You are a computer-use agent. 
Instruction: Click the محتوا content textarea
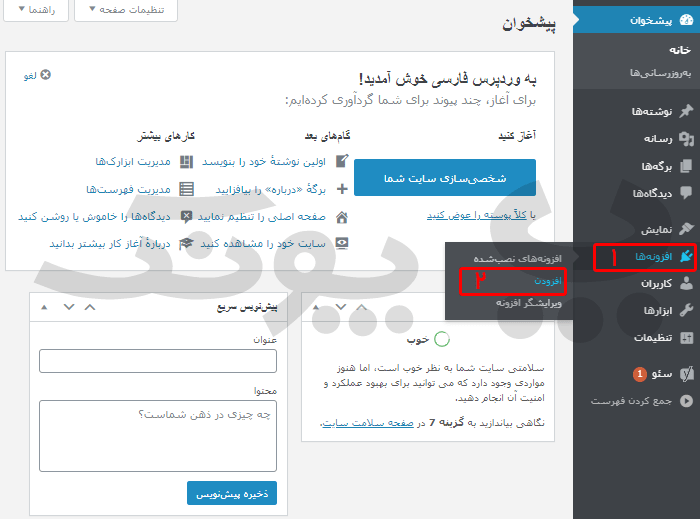tap(158, 436)
